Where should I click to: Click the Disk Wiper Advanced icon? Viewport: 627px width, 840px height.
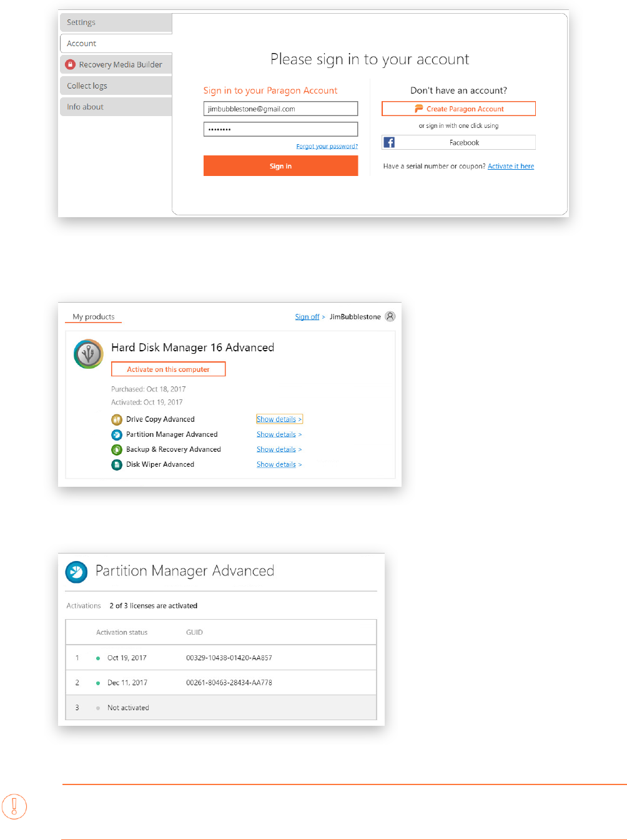coord(117,464)
